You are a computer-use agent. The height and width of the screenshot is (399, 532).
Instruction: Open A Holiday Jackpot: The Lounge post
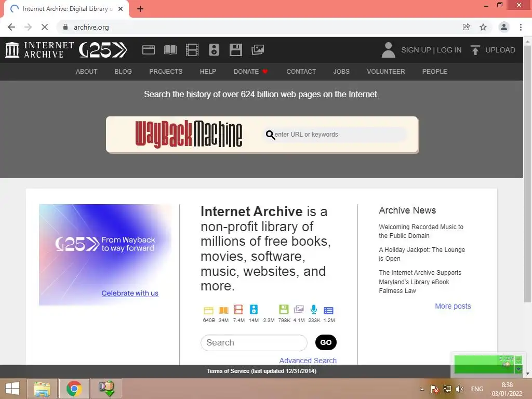click(x=422, y=254)
